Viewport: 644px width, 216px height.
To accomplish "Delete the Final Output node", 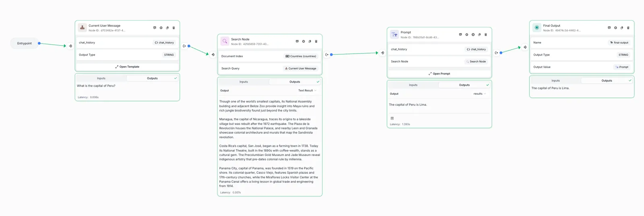I will tap(628, 28).
